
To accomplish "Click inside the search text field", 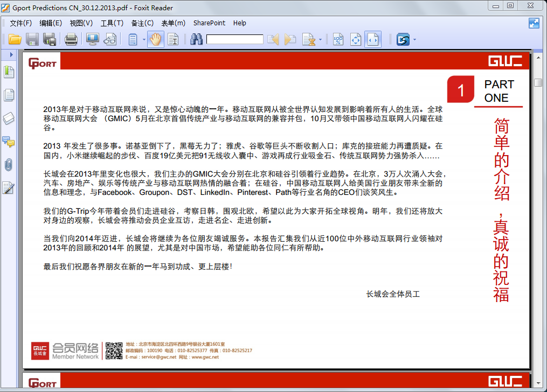I will click(235, 39).
